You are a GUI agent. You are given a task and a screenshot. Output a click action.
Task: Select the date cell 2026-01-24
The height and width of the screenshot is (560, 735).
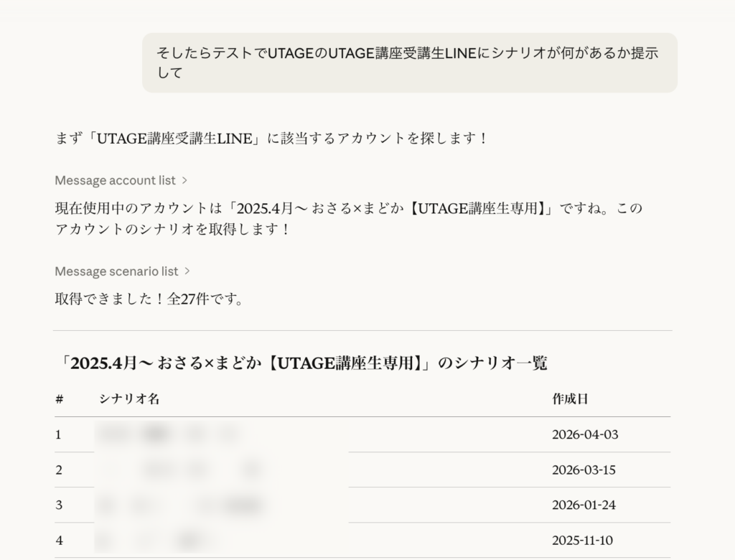click(x=584, y=505)
